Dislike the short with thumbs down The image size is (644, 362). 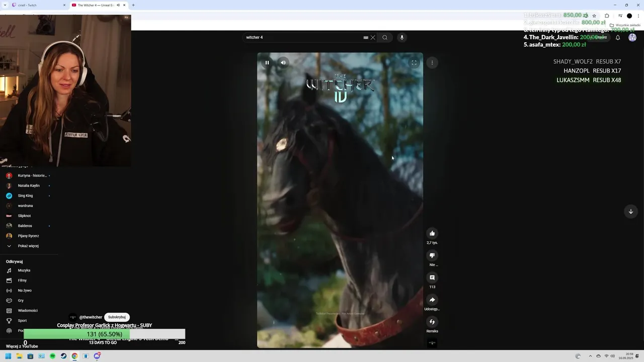432,255
